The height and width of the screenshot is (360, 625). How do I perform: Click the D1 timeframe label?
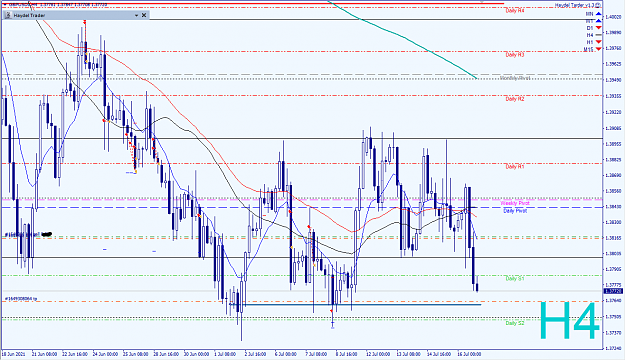click(590, 28)
